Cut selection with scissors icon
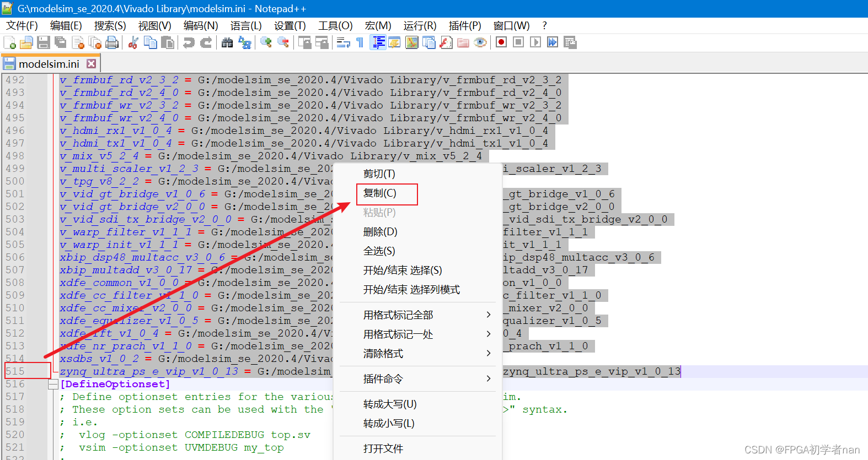The height and width of the screenshot is (460, 868). click(133, 42)
